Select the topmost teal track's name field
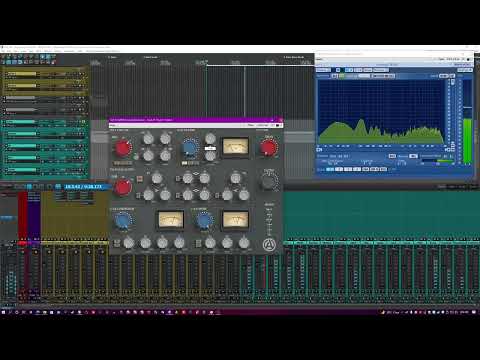The image size is (480, 360). [22, 122]
